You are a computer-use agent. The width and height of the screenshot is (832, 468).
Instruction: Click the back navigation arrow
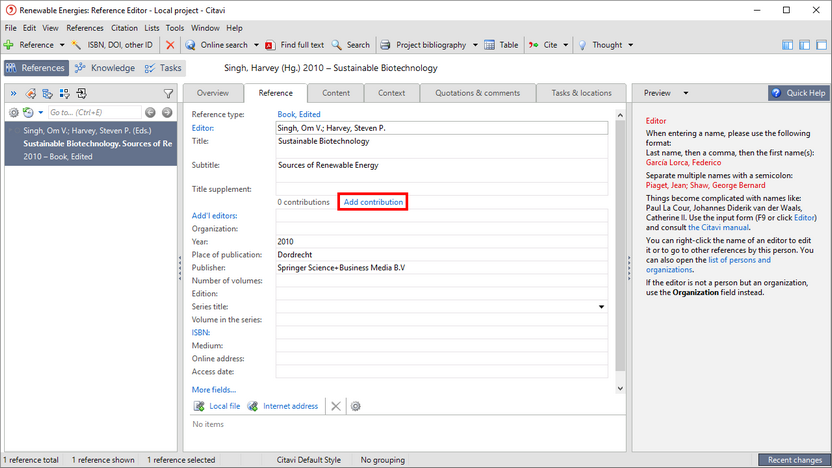pyautogui.click(x=151, y=112)
